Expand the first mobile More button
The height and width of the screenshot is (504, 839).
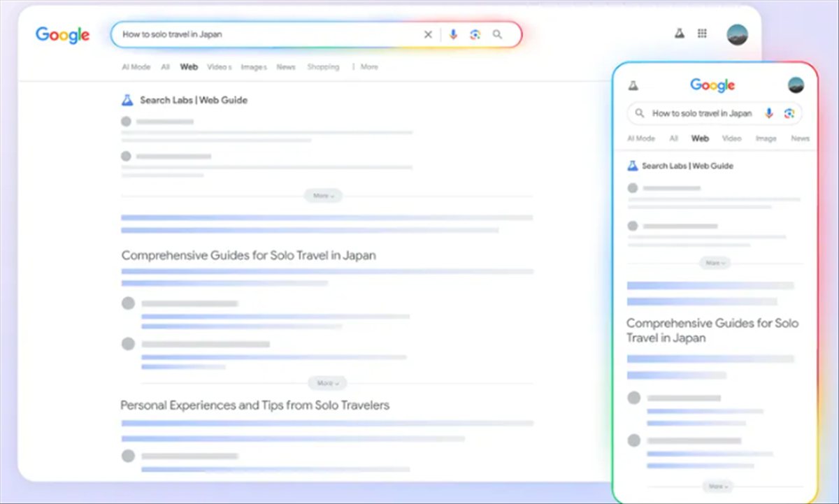tap(715, 263)
